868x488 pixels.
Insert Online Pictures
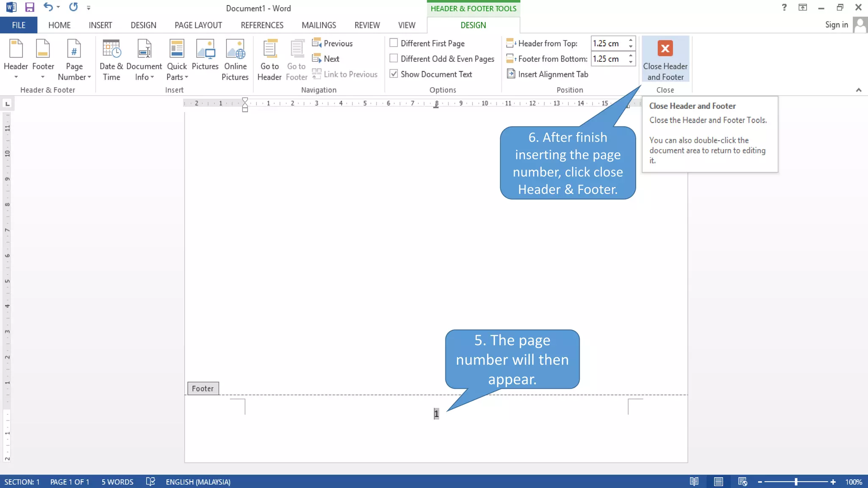point(235,59)
